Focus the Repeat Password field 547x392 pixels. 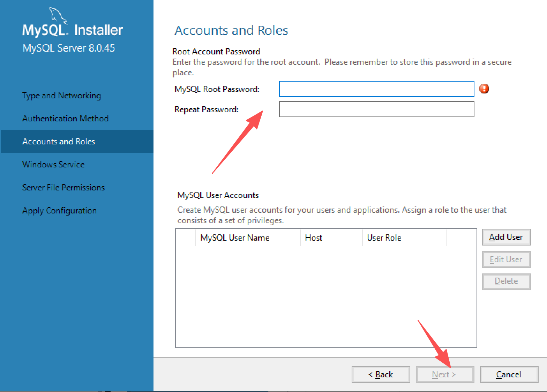(x=376, y=109)
